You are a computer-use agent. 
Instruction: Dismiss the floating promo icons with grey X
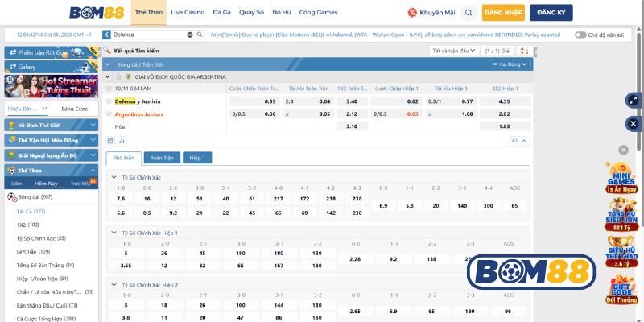coord(623,150)
